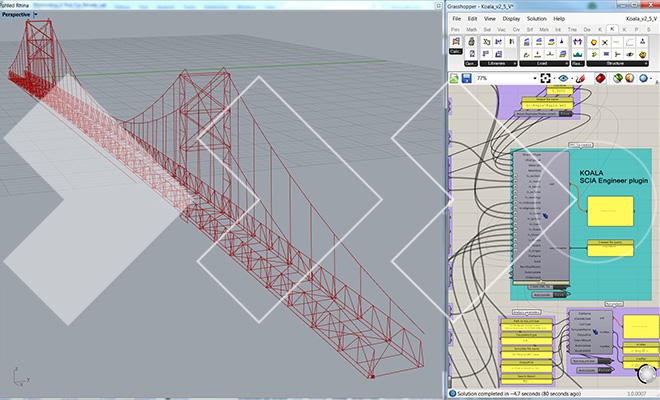Click the blue flag icon in Libraries
Screen dimensions: 660x400
486,54
